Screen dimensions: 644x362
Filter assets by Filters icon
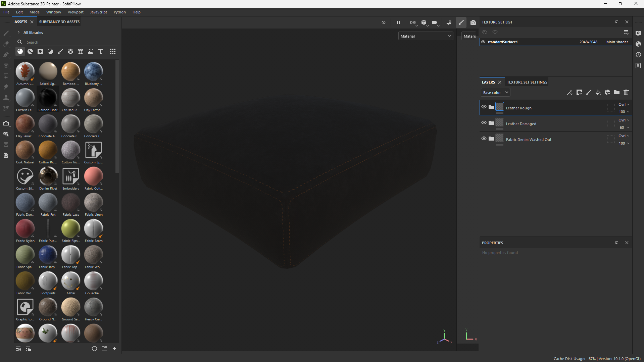click(50, 51)
